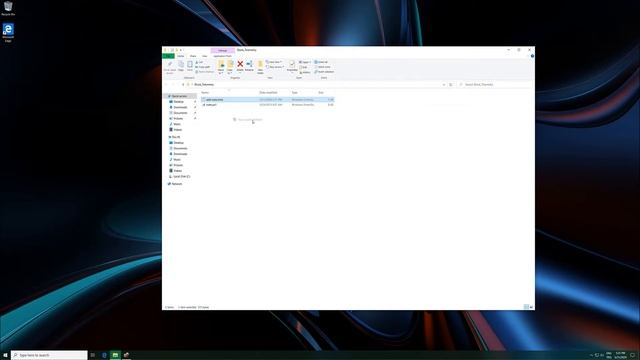This screenshot has width=640, height=360.
Task: Select the first highlighted file row
Action: 267,100
